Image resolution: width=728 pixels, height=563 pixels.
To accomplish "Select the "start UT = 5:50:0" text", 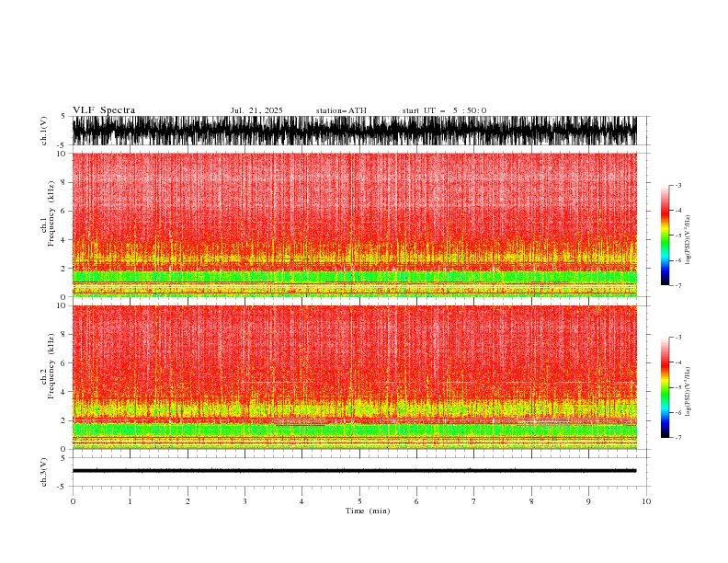I will click(444, 110).
